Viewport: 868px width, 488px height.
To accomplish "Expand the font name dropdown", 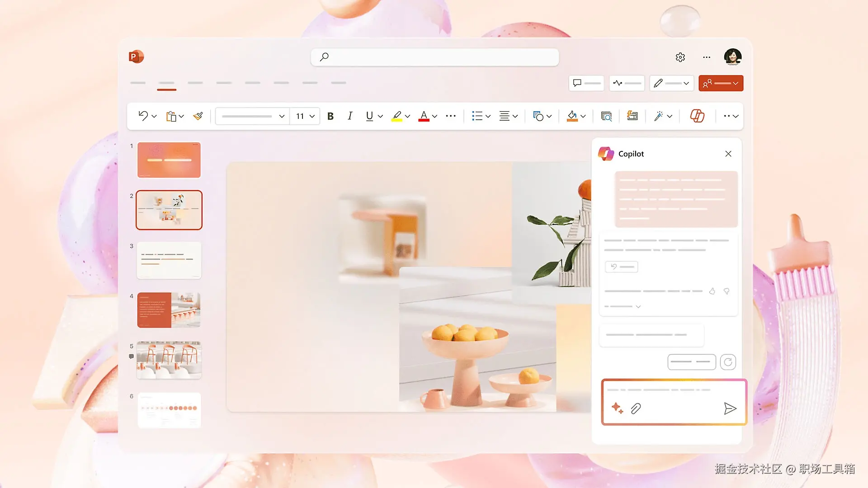I will click(x=282, y=116).
